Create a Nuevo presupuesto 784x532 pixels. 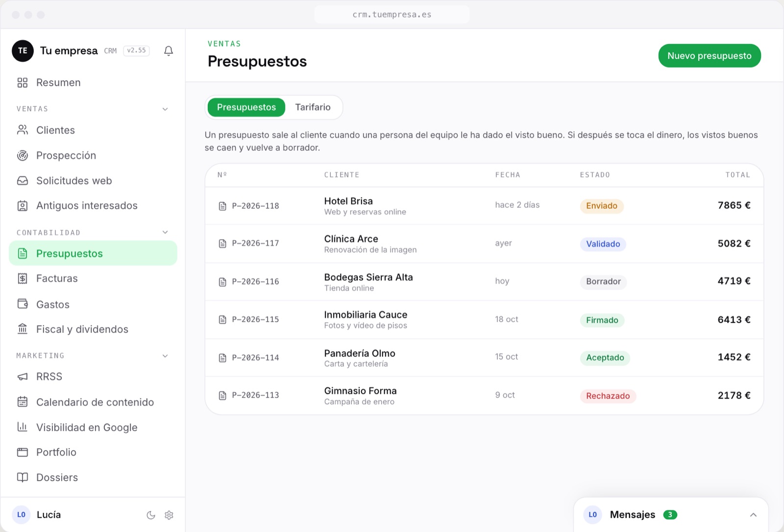[709, 56]
